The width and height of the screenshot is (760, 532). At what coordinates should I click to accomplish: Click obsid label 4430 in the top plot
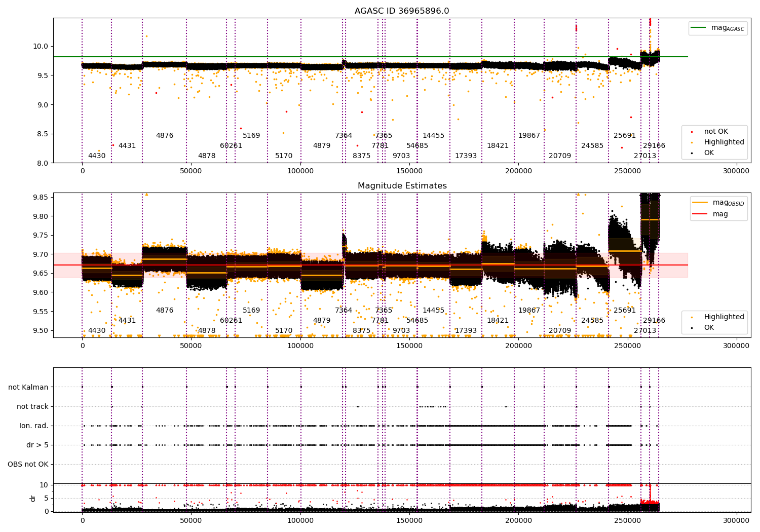point(97,156)
